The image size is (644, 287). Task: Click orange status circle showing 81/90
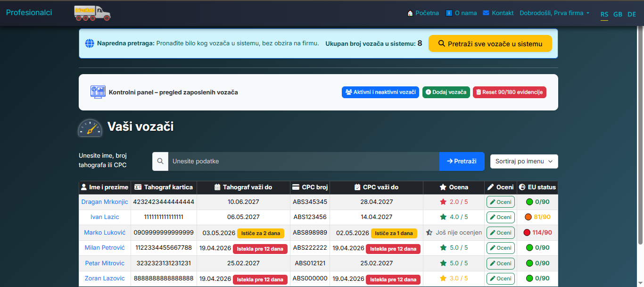[x=528, y=217]
